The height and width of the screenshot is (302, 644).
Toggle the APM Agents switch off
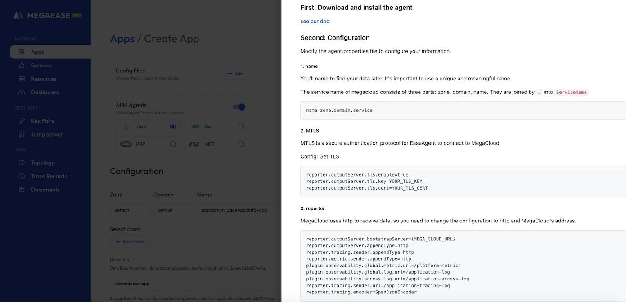click(x=239, y=107)
